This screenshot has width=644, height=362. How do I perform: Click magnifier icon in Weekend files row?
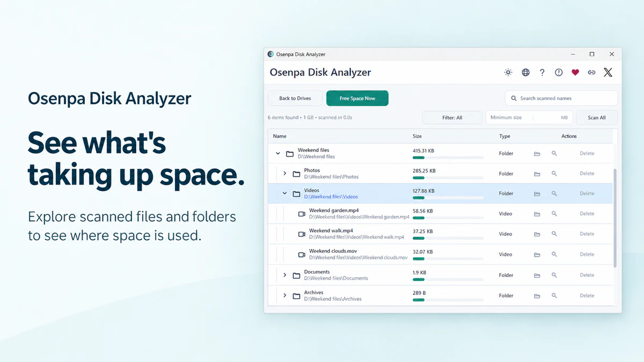coord(554,153)
